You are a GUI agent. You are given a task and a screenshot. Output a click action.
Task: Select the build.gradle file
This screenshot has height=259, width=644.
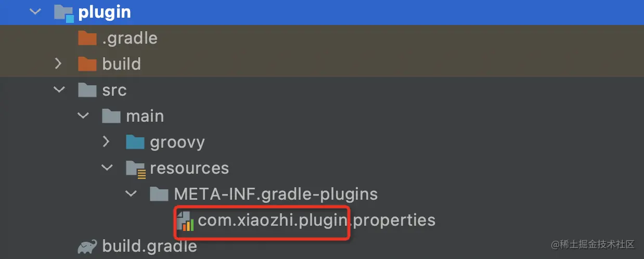tap(150, 246)
